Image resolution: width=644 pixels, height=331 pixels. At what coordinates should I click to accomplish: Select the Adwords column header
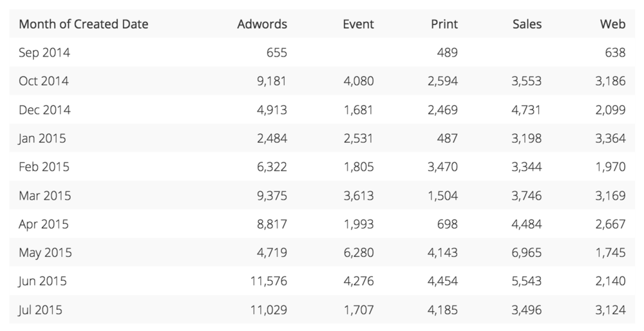(262, 24)
